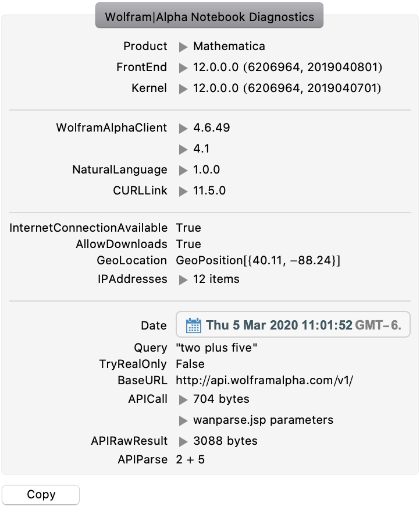The image size is (420, 510).
Task: Expand the IPAddresses 12 items list
Action: click(x=183, y=279)
